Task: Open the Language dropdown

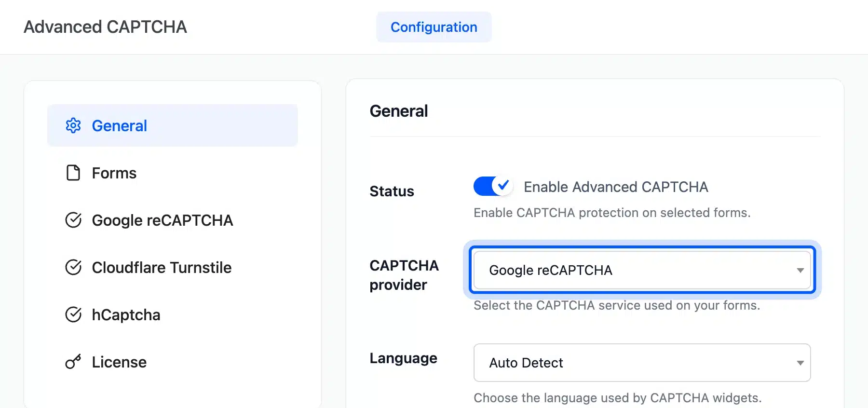Action: click(642, 363)
